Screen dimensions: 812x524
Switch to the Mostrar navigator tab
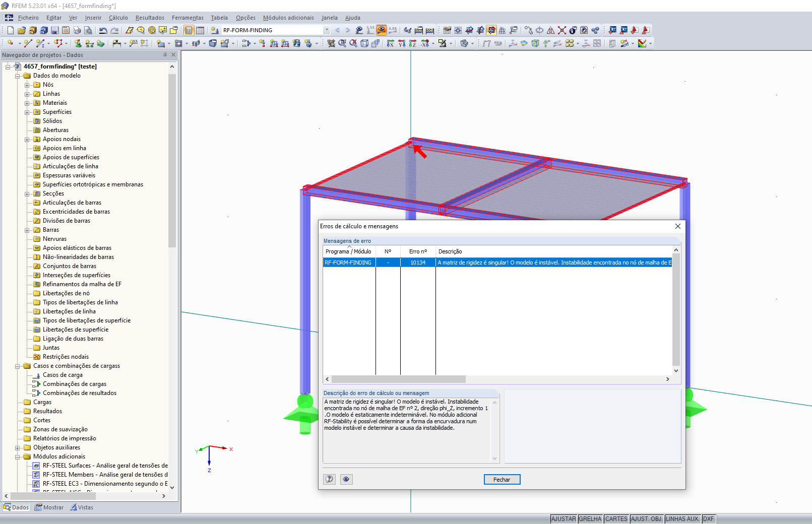[49, 507]
